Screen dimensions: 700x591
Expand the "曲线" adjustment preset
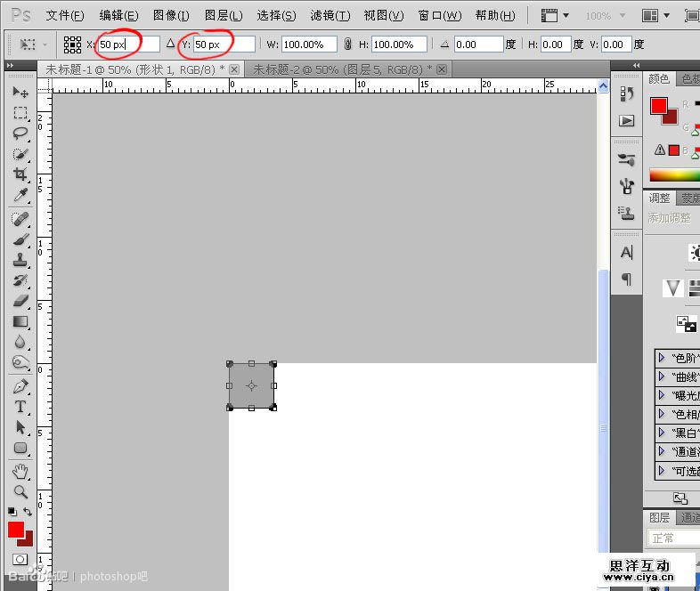coord(662,376)
